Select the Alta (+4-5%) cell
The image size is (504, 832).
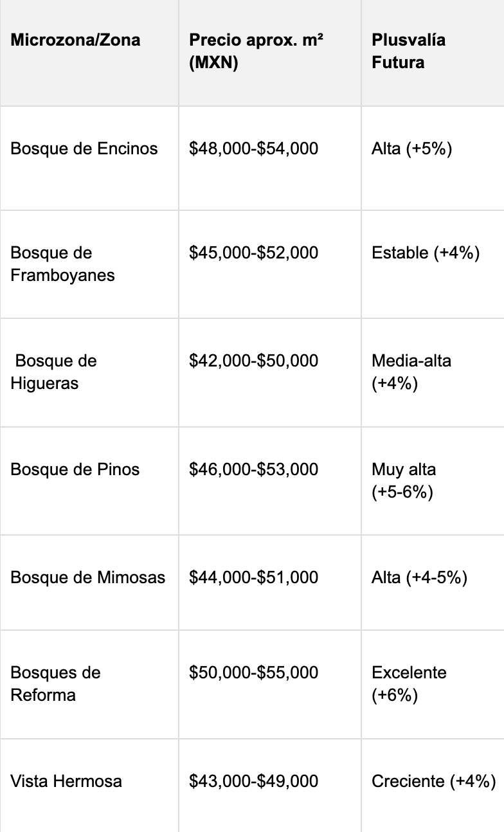(x=419, y=577)
